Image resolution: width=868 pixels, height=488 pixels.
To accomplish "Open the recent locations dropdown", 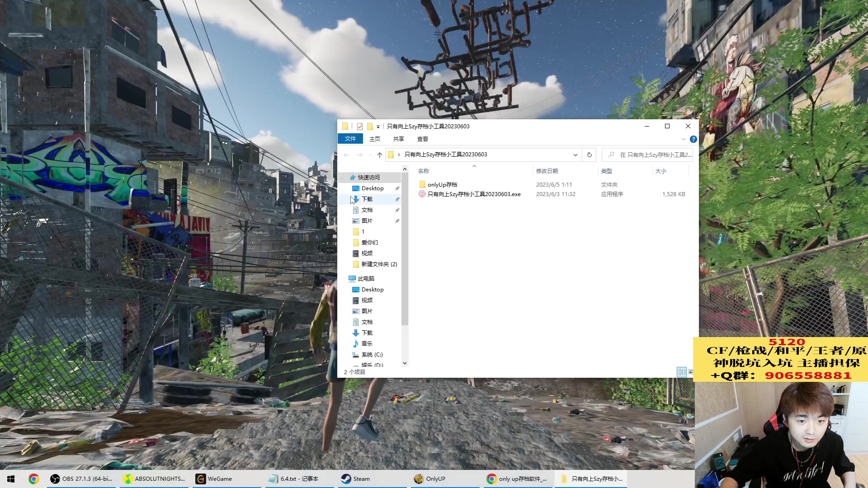I will click(x=370, y=155).
